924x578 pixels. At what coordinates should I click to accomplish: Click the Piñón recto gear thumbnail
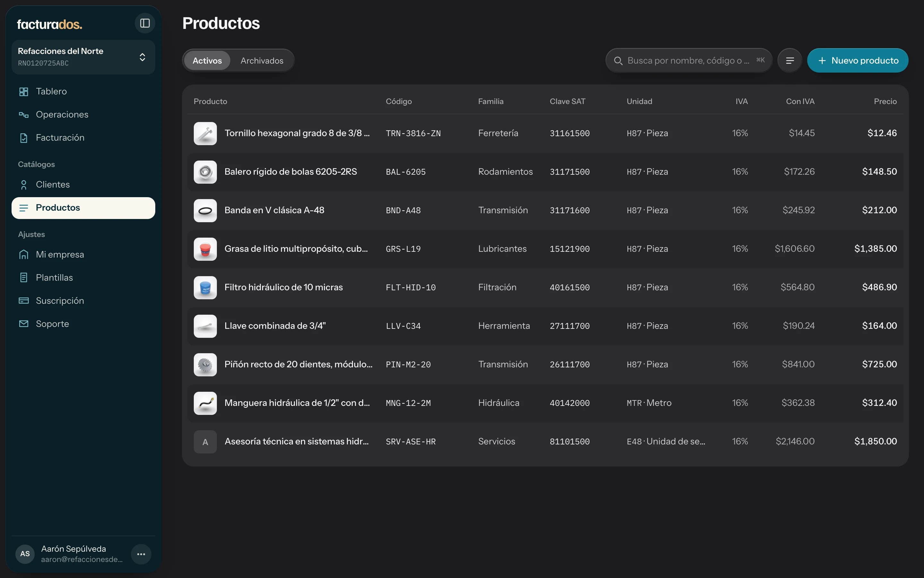pos(205,365)
